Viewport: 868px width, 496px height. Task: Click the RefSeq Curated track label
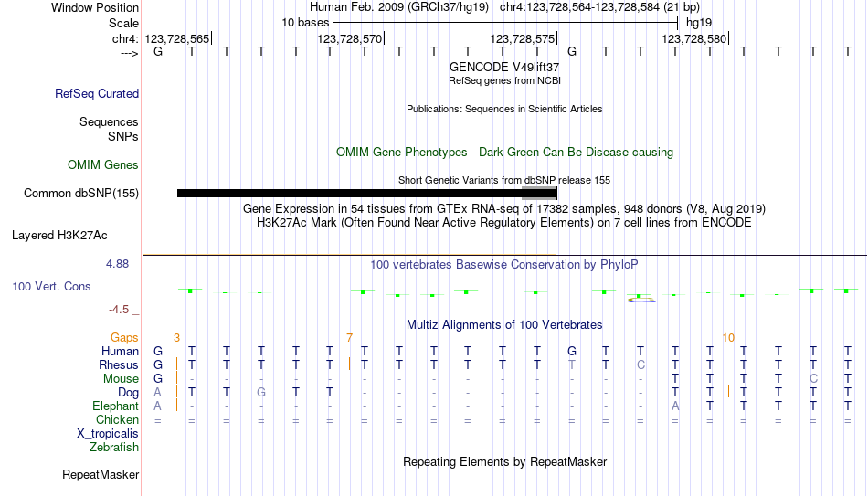click(96, 93)
